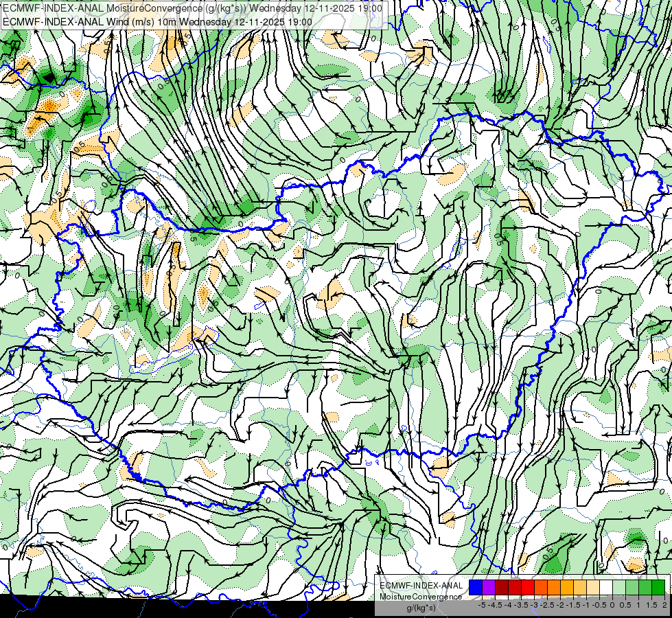
Task: Select the purple legend swatch
Action: [x=489, y=587]
